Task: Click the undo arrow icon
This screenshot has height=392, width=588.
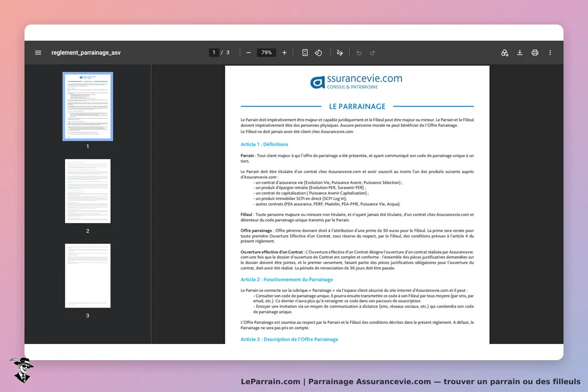Action: coord(359,52)
